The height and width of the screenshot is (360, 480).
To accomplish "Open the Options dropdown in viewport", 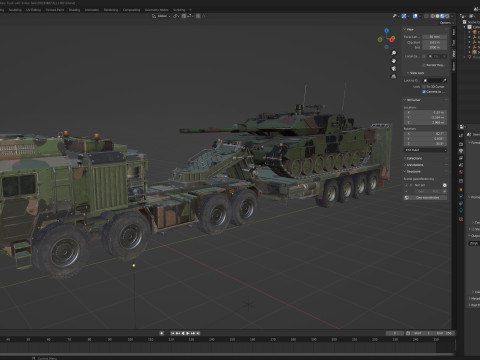I will pos(447,23).
